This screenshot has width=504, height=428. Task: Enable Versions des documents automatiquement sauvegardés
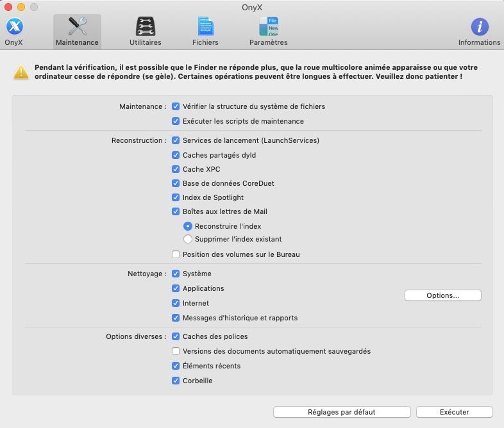coord(176,351)
